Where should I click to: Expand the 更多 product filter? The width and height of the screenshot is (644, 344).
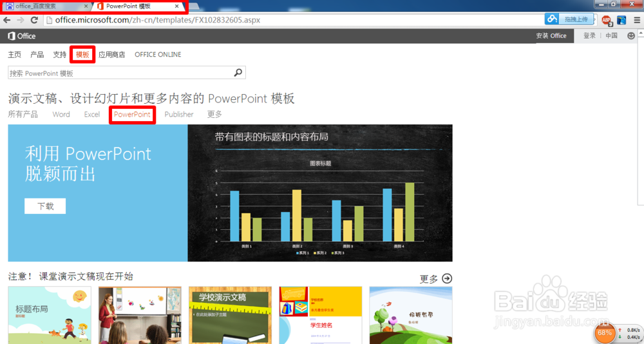[x=214, y=114]
